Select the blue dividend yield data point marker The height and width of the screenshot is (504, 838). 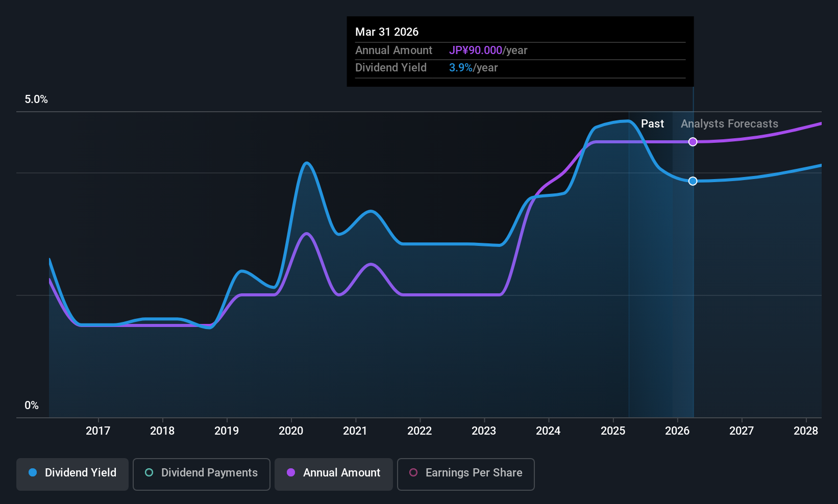(x=693, y=181)
